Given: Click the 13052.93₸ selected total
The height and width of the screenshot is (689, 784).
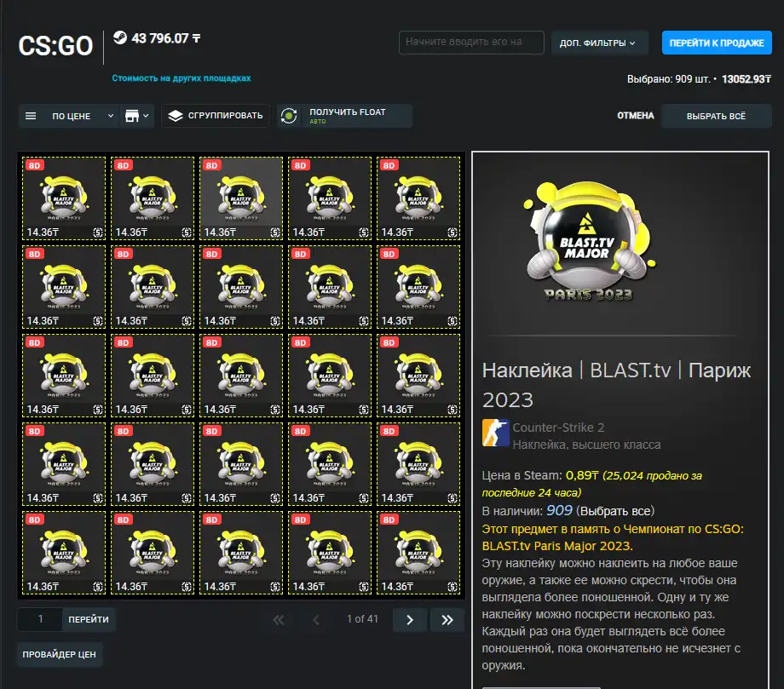Looking at the screenshot, I should pos(746,79).
